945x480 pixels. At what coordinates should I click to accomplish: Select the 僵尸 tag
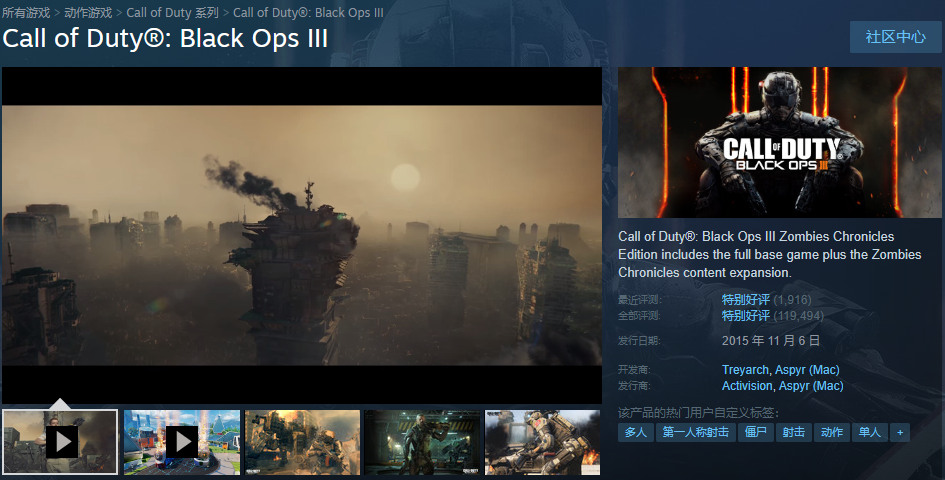(756, 432)
